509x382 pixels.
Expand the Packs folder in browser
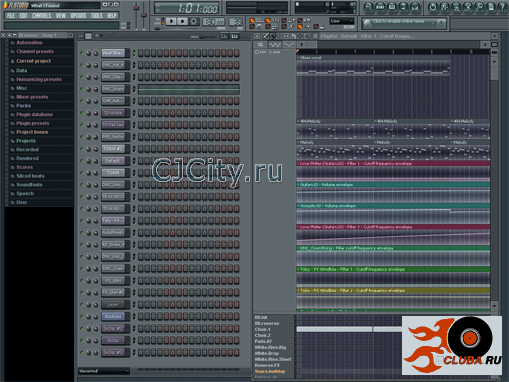tap(23, 106)
